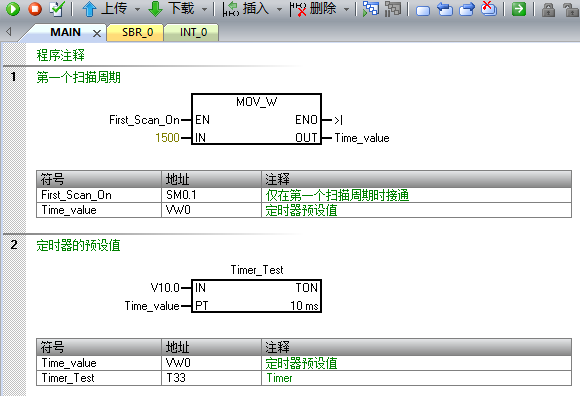The width and height of the screenshot is (580, 396).
Task: Click the Compile checkmark icon
Action: click(x=57, y=9)
